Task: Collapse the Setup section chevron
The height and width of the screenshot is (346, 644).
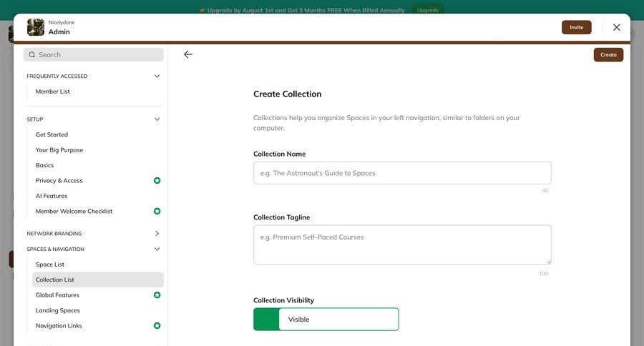Action: pos(157,119)
